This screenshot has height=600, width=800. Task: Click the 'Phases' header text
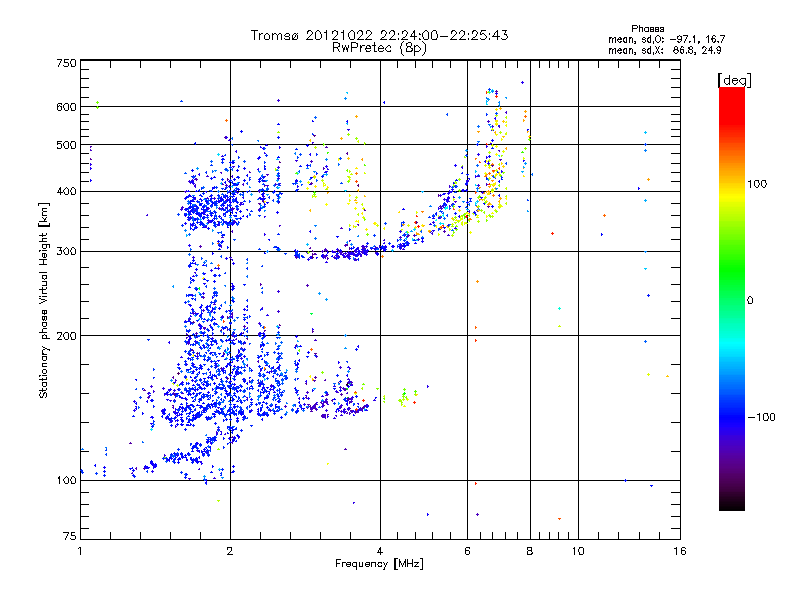coord(647,29)
